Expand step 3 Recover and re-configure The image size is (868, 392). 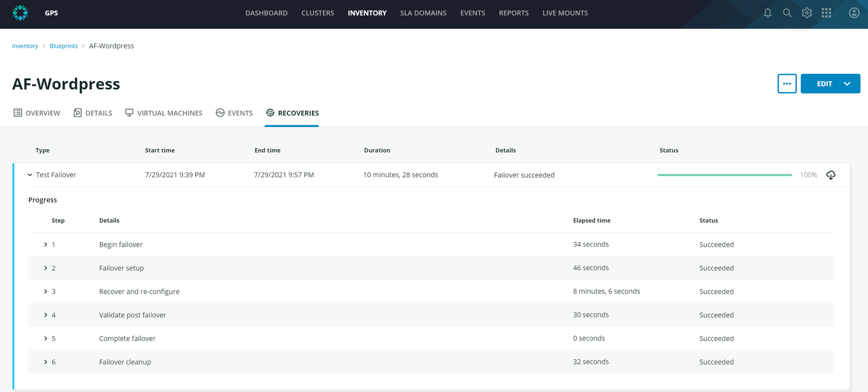(46, 292)
